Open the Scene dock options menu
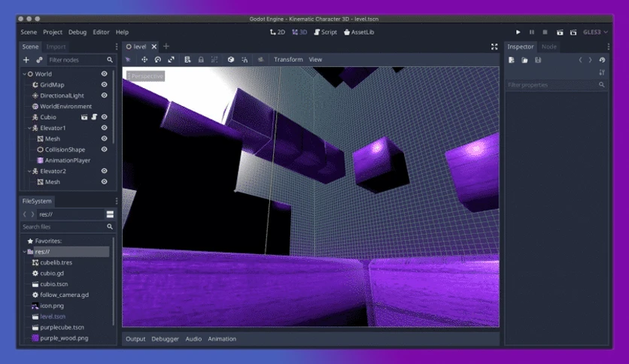This screenshot has height=364, width=629. click(117, 47)
